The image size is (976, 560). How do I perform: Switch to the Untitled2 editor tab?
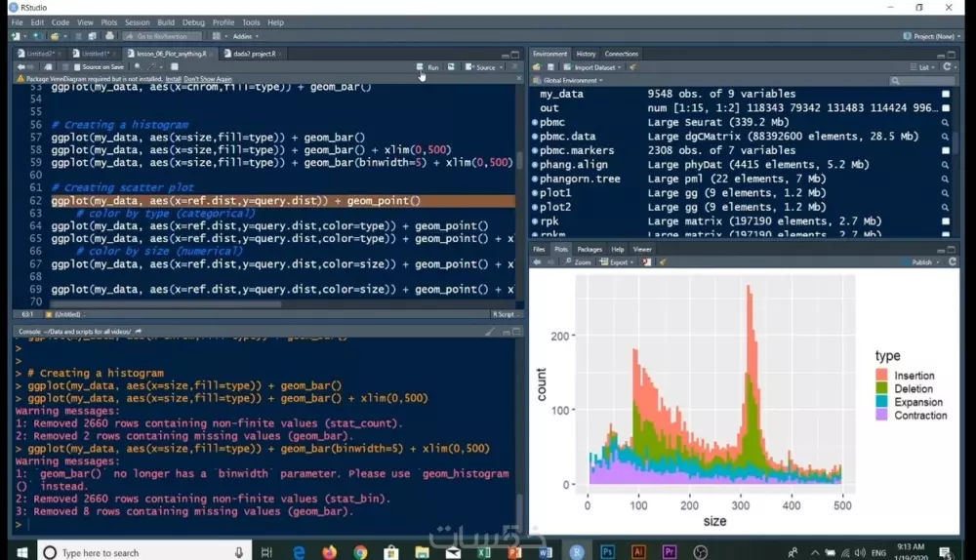(37, 54)
